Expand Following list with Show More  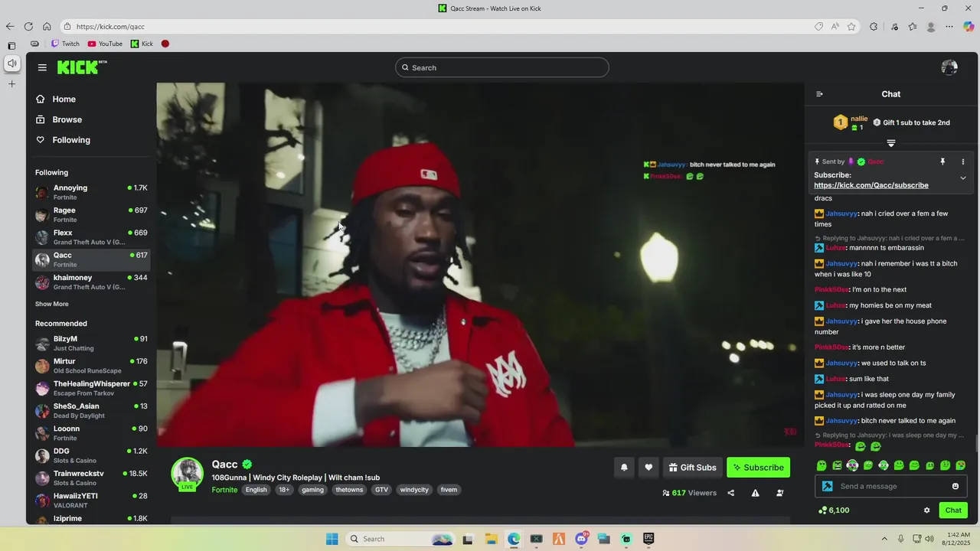51,304
